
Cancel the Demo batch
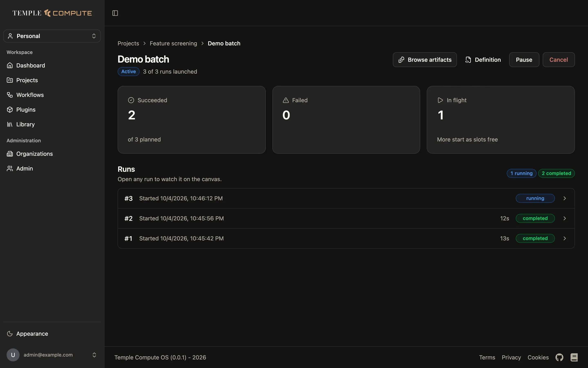(x=559, y=60)
